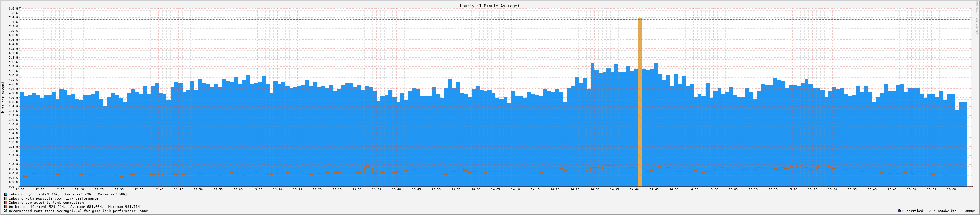
Task: Click the purple Subscribed LEARN bandwidth marker
Action: [x=899, y=211]
